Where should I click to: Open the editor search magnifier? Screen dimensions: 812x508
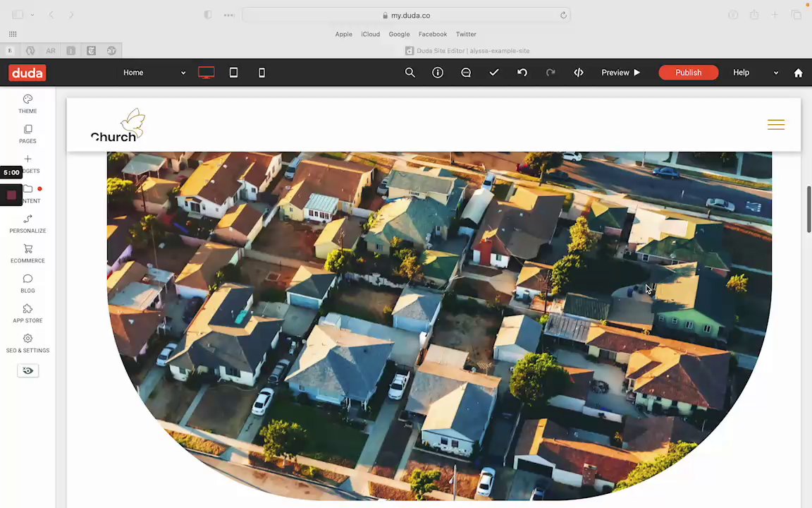(x=410, y=73)
